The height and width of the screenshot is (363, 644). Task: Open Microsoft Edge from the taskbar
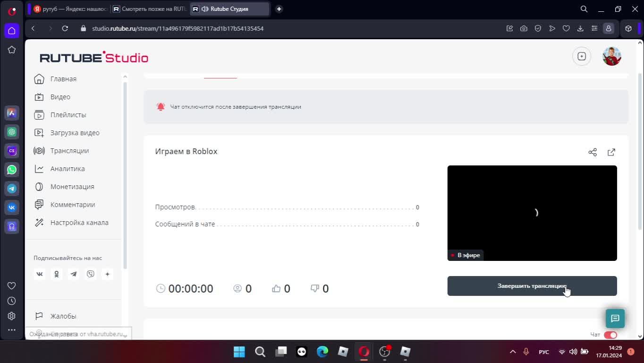pos(322,352)
